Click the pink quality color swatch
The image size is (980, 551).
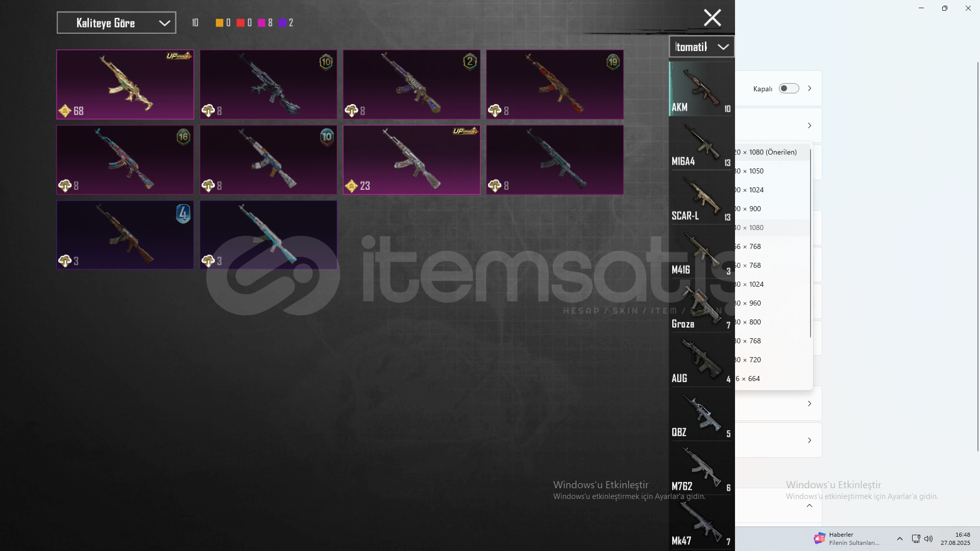261,23
